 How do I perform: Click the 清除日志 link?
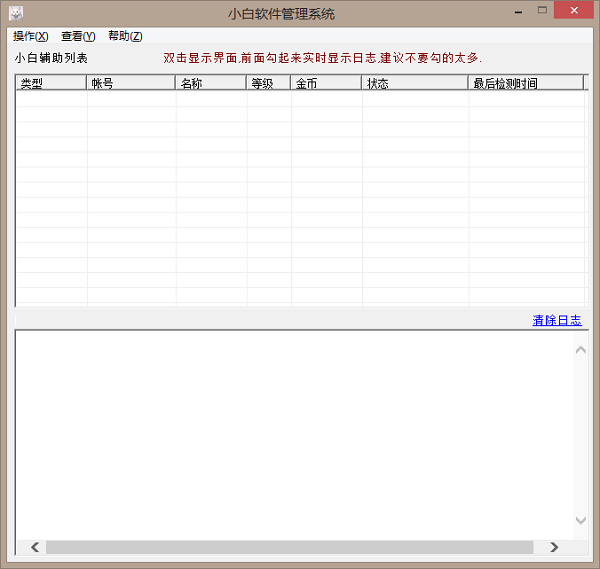[557, 320]
